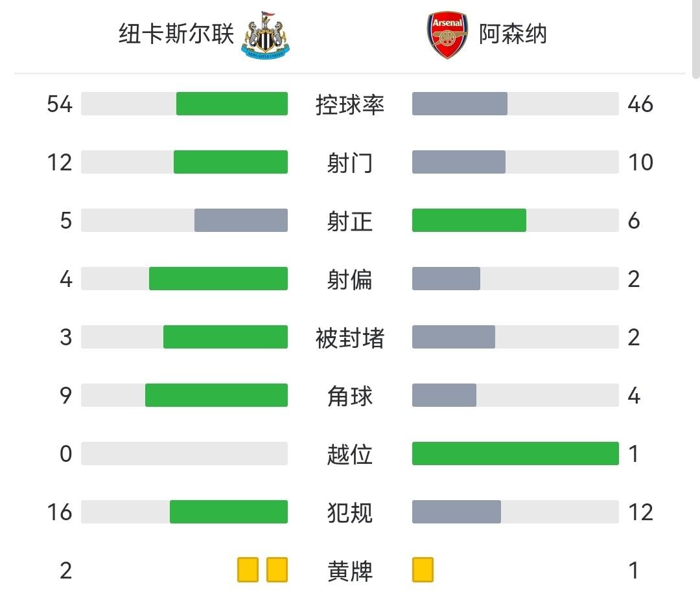Click the Newcastle United club crest

268,35
